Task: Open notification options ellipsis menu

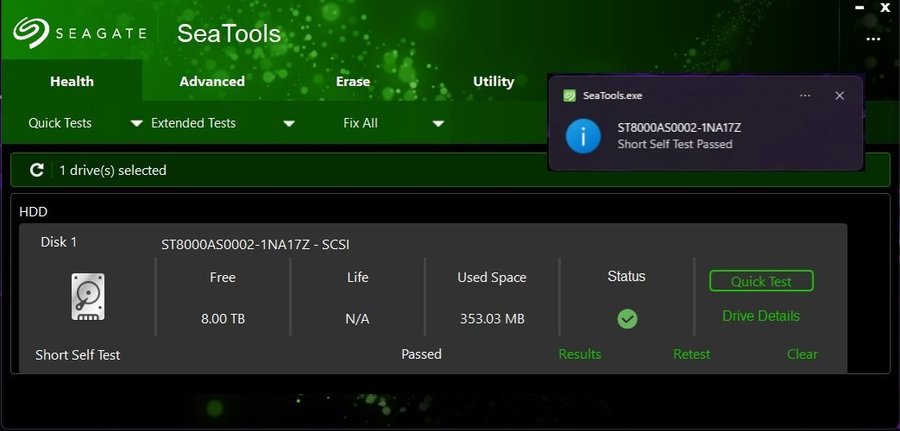Action: pos(805,96)
